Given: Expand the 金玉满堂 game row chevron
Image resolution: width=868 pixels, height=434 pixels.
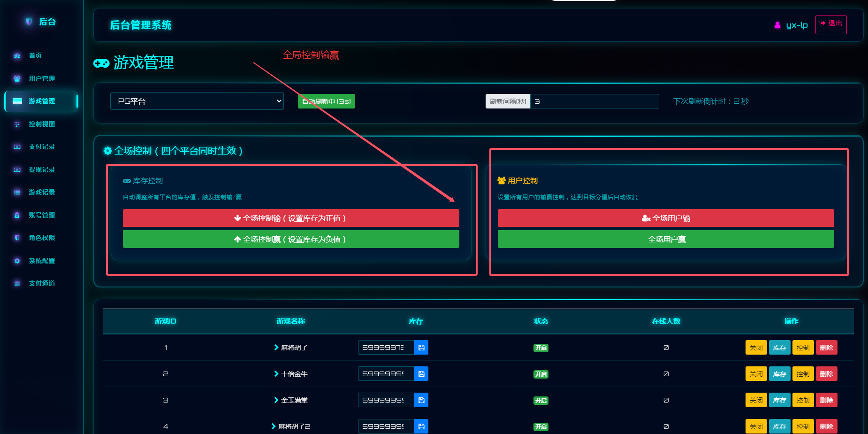Looking at the screenshot, I should 276,400.
